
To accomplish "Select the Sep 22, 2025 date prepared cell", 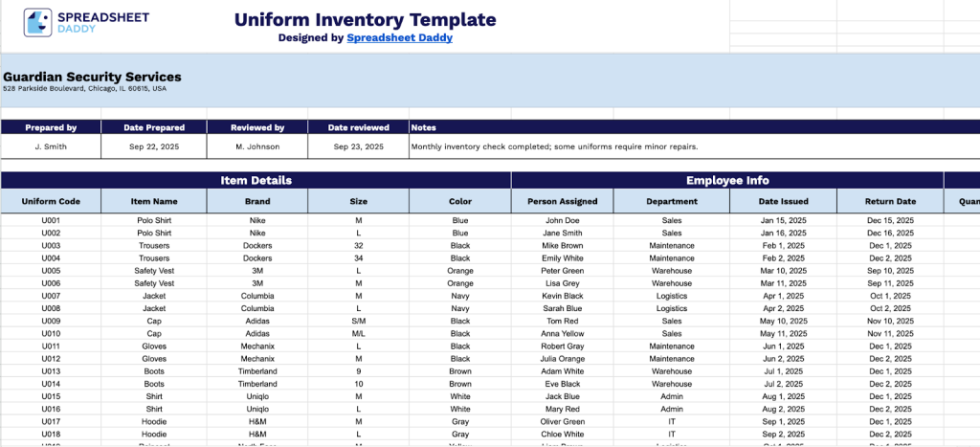I will pyautogui.click(x=154, y=146).
